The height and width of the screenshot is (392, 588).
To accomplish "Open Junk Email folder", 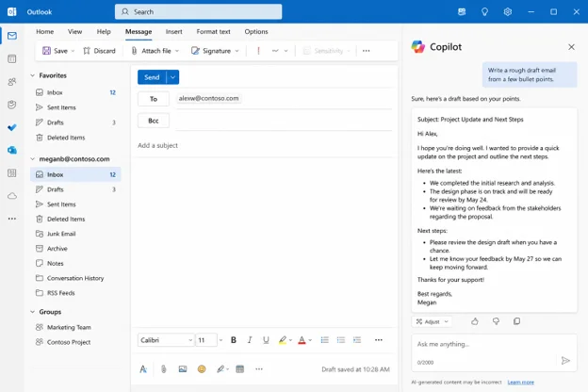I will tap(75, 234).
